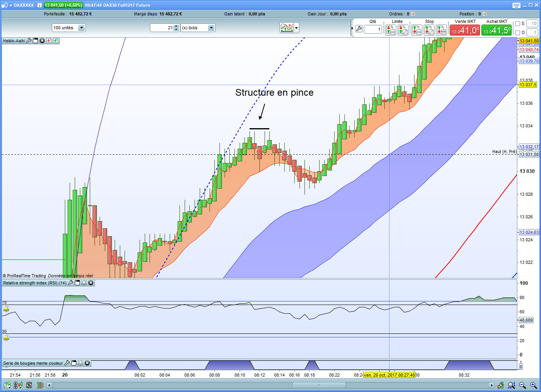Enable the S checkbox
Image resolution: width=541 pixels, height=392 pixels.
pyautogui.click(x=518, y=24)
